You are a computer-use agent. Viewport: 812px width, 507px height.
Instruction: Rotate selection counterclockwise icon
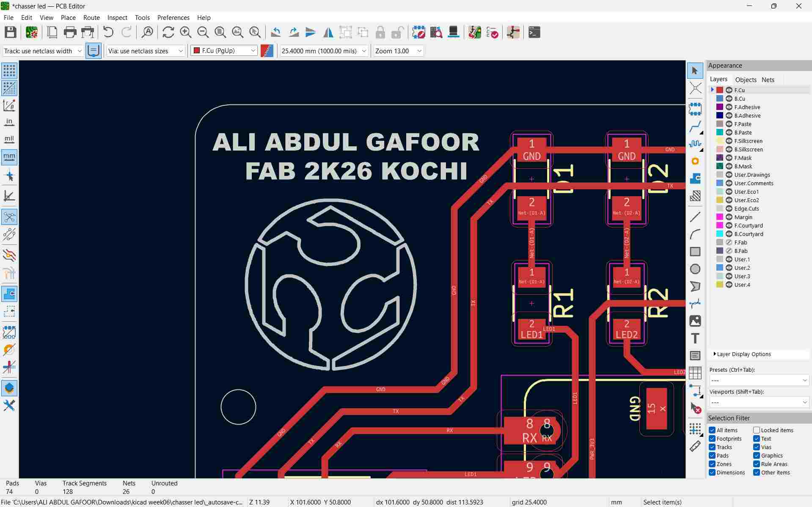(x=276, y=32)
